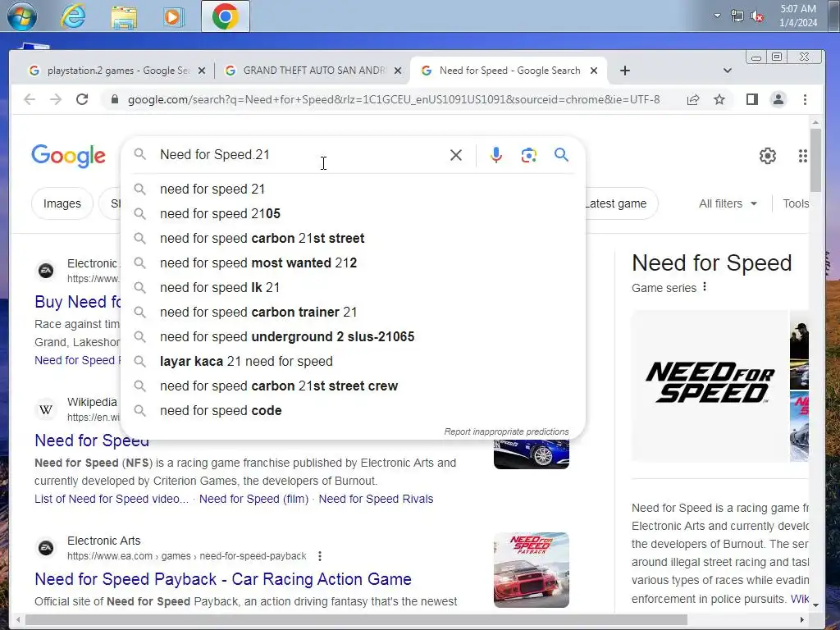Open options for ea.com Payback result
This screenshot has width=840, height=630.
coord(320,556)
